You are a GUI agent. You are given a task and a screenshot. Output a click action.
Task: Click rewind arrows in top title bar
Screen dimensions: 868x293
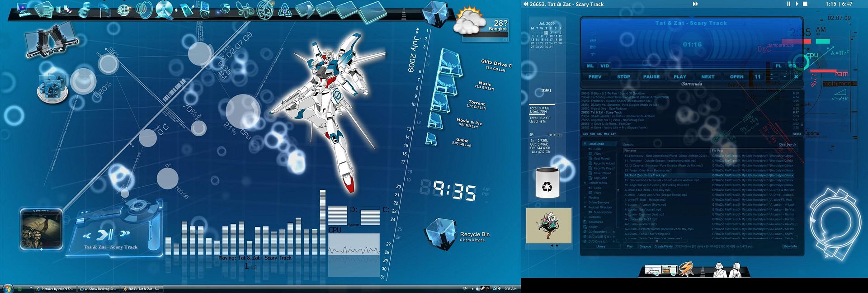(x=526, y=4)
